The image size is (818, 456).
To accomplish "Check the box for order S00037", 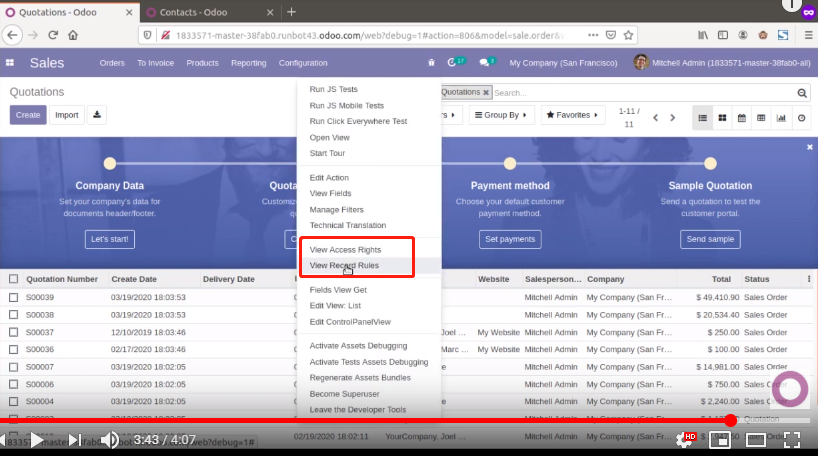I will (14, 331).
